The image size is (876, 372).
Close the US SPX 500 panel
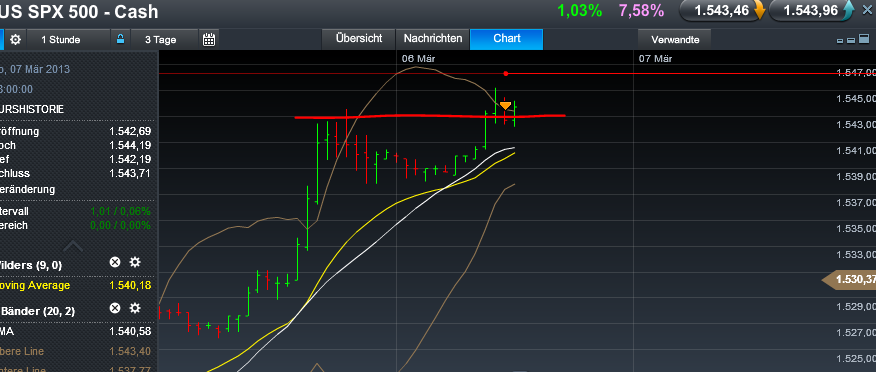(x=867, y=11)
